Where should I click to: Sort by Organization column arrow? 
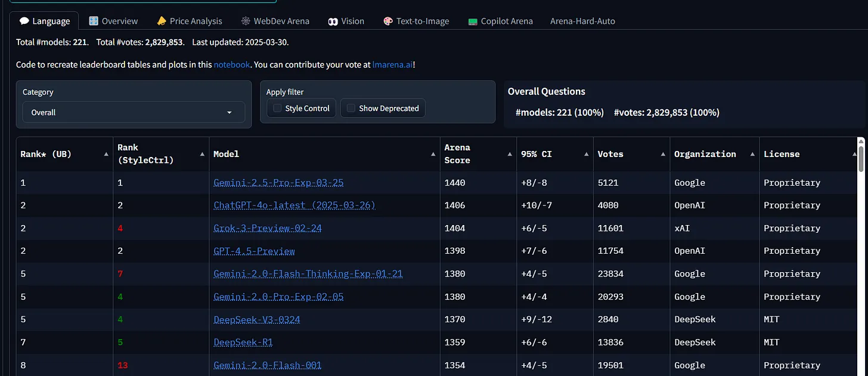[752, 154]
